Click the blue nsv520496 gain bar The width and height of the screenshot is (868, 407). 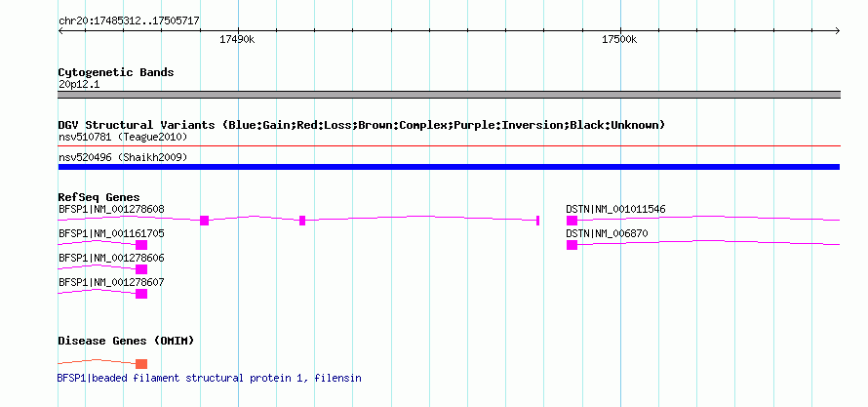[449, 167]
